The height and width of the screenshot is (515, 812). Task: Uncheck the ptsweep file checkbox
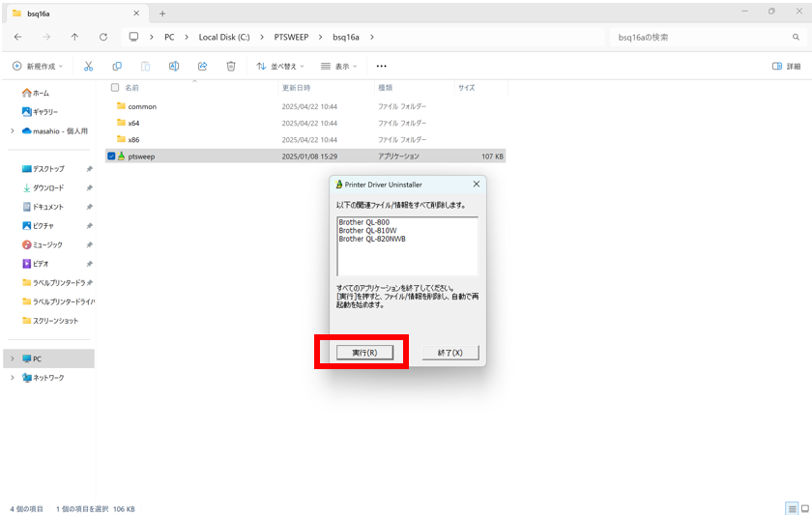point(111,157)
